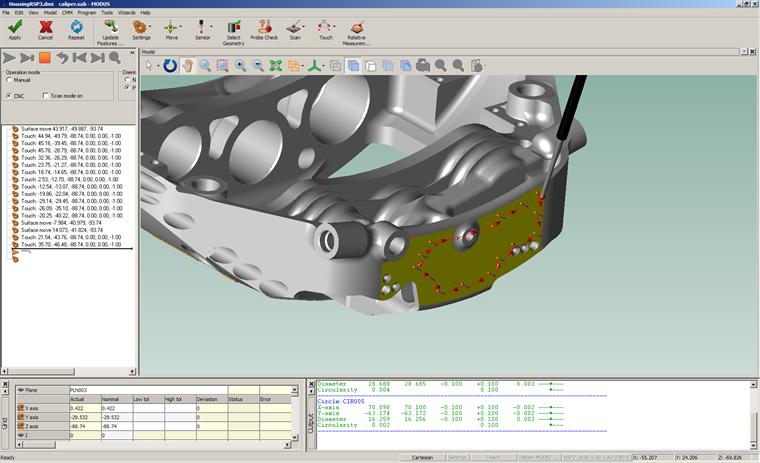Open the Settings toolbar dropdown

[x=151, y=27]
